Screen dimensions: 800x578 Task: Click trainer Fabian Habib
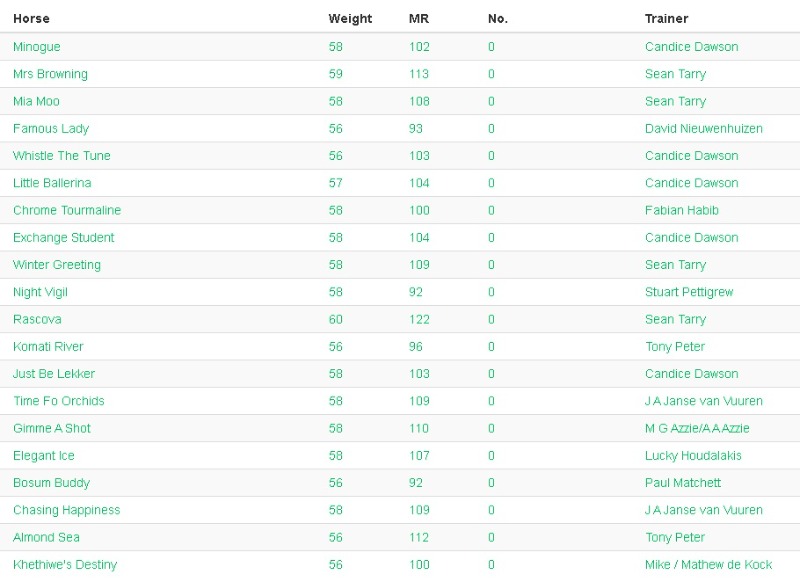coord(682,210)
